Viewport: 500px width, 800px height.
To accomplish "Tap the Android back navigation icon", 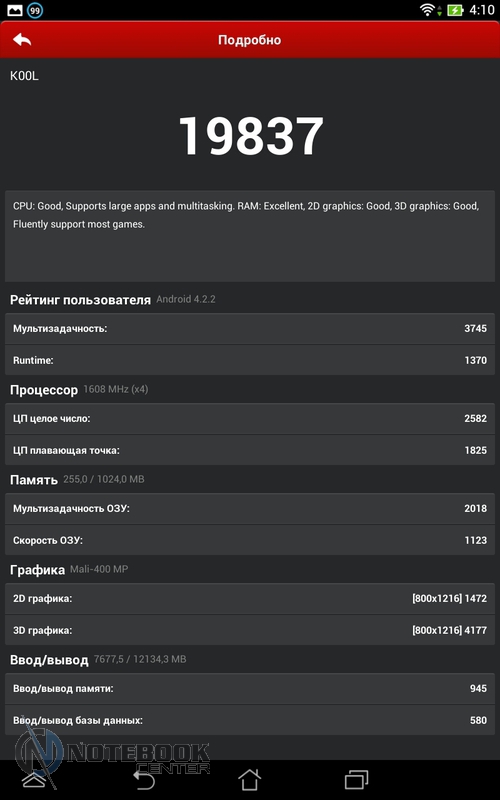I will pos(143,780).
